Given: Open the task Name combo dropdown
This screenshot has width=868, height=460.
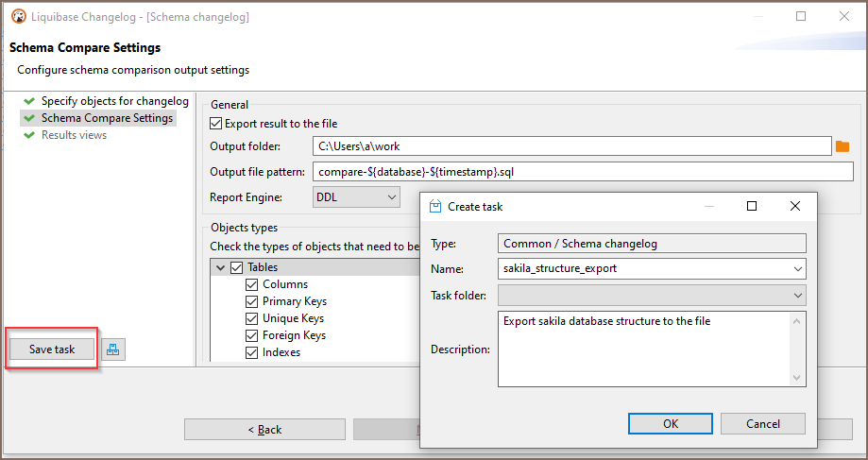Looking at the screenshot, I should pyautogui.click(x=798, y=269).
